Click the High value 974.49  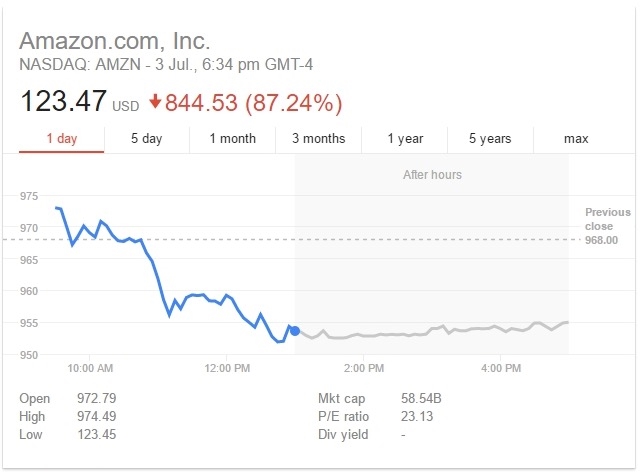point(97,417)
